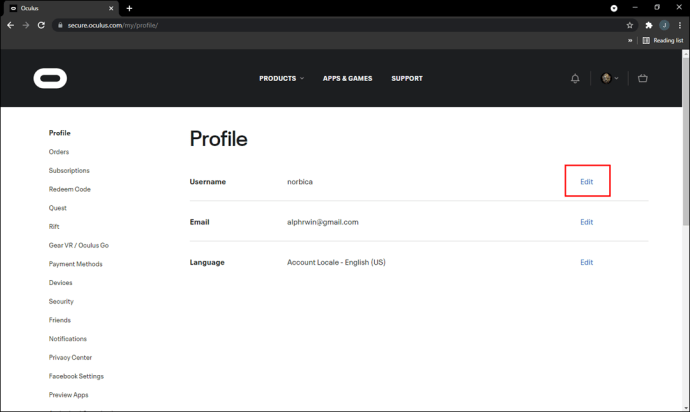Open the Chrome profile J avatar
This screenshot has width=690, height=412.
point(664,25)
